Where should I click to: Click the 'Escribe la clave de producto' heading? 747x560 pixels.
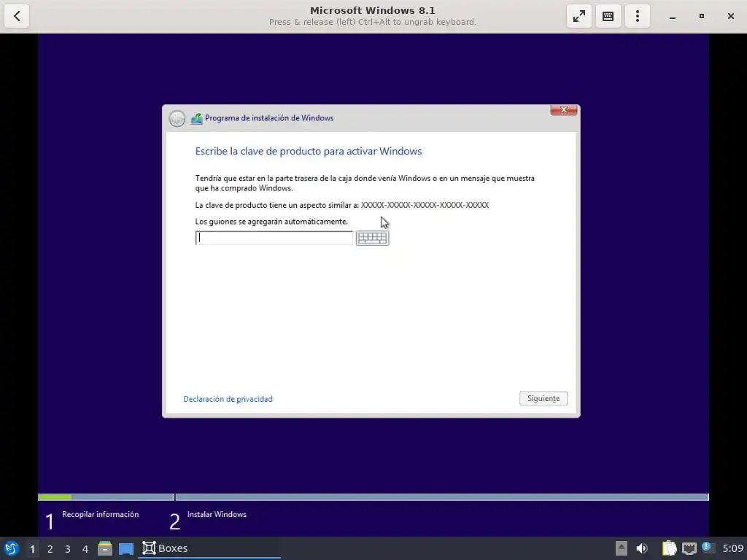(x=309, y=152)
